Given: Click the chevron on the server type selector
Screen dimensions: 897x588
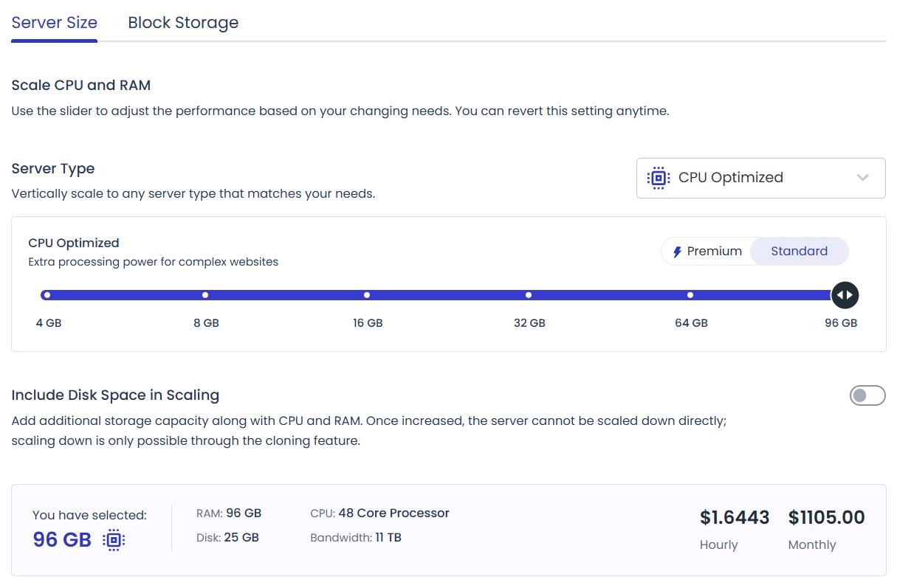Looking at the screenshot, I should tap(862, 177).
